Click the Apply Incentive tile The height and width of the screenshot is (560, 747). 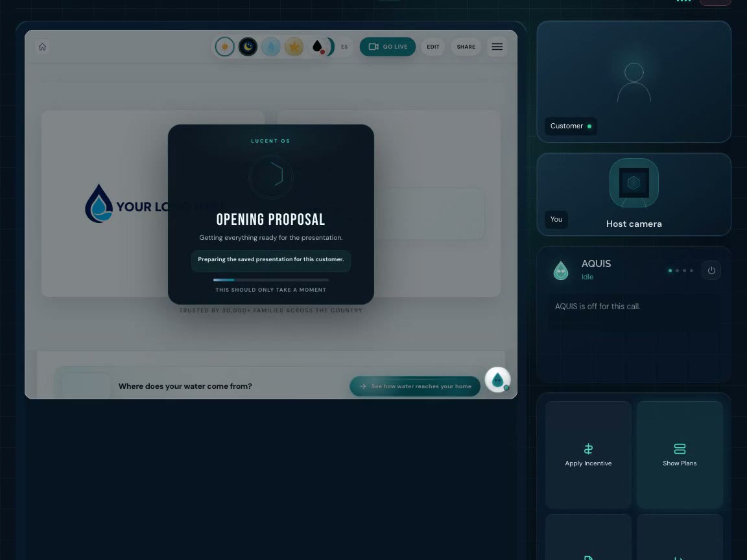pos(588,455)
